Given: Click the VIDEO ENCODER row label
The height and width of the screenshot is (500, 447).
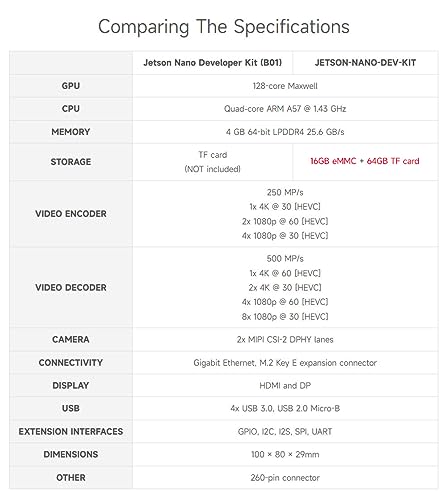Looking at the screenshot, I should pyautogui.click(x=71, y=214).
